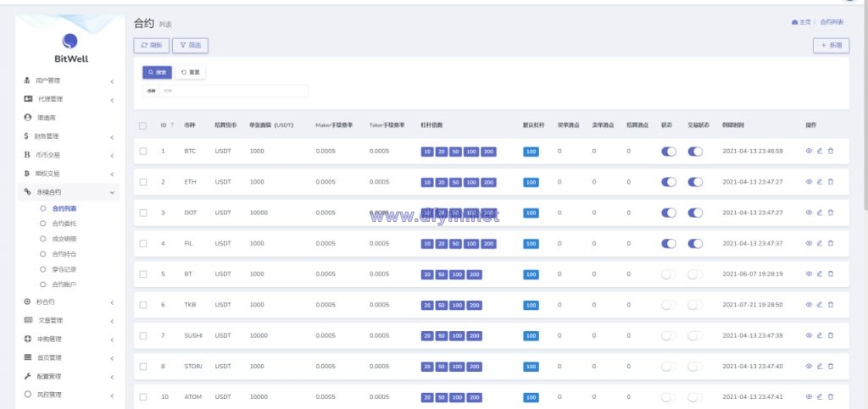Disable 交易状态 for the DOT row

pos(695,213)
